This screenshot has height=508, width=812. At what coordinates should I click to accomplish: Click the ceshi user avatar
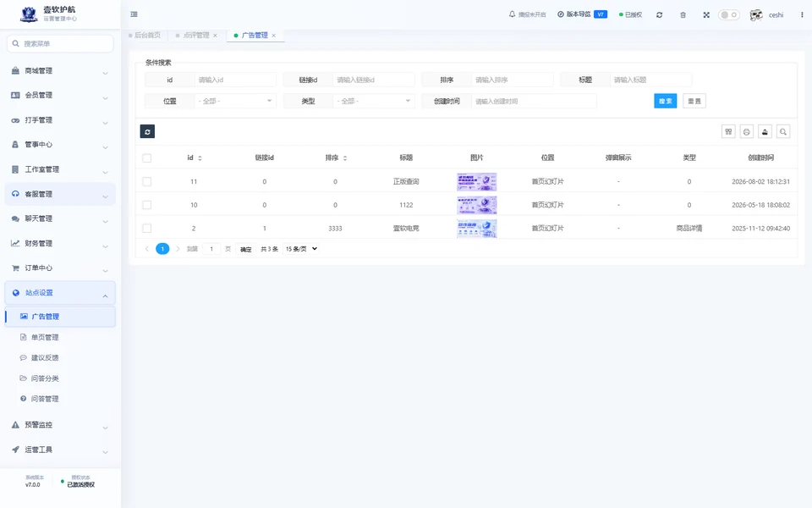point(756,15)
